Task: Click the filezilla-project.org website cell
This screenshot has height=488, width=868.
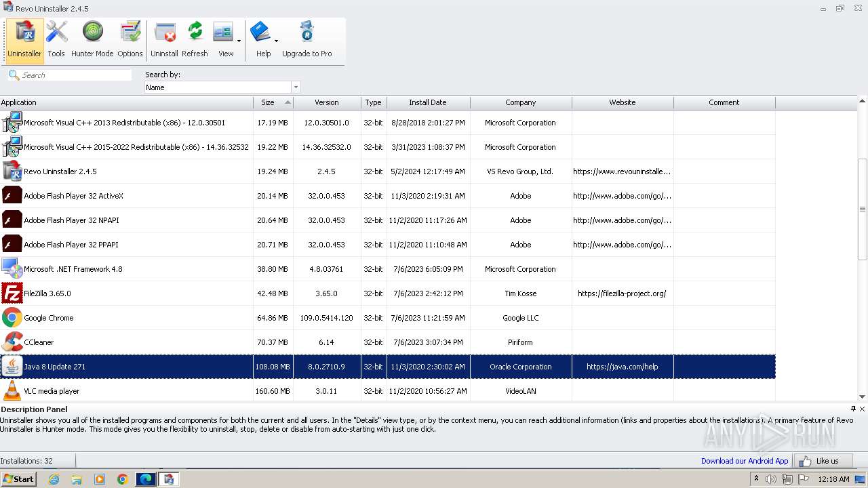Action: [623, 293]
